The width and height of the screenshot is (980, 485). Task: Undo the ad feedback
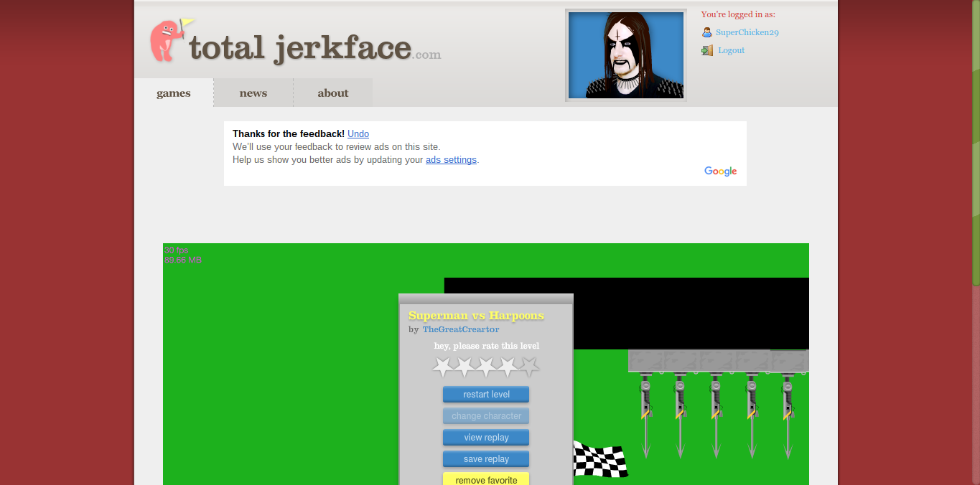[358, 133]
